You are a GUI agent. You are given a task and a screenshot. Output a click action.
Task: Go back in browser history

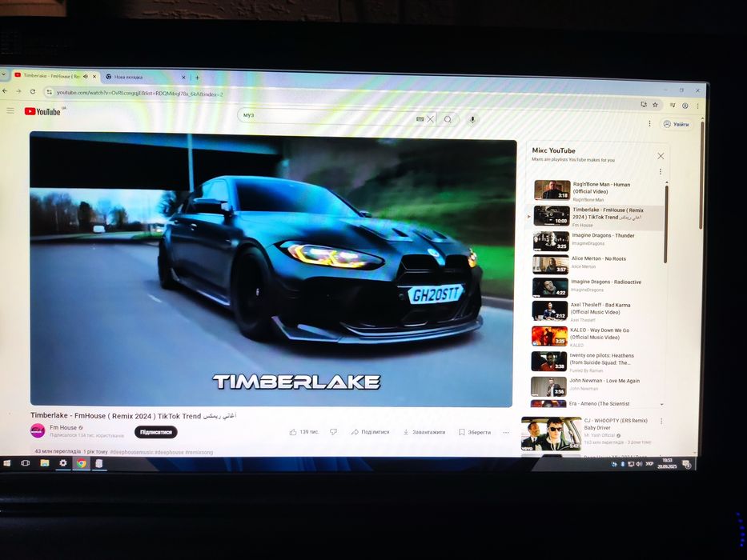pos(4,90)
